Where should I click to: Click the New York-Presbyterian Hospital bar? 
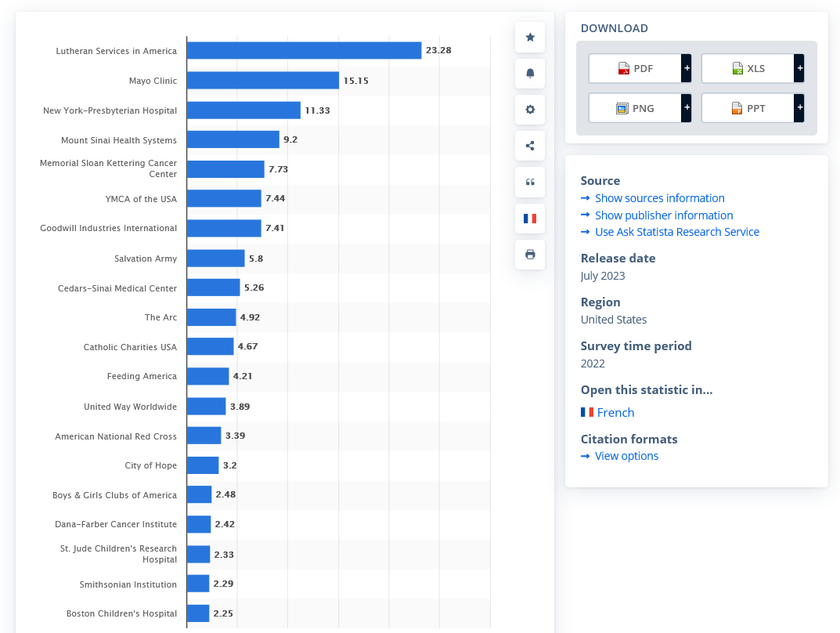pyautogui.click(x=243, y=110)
